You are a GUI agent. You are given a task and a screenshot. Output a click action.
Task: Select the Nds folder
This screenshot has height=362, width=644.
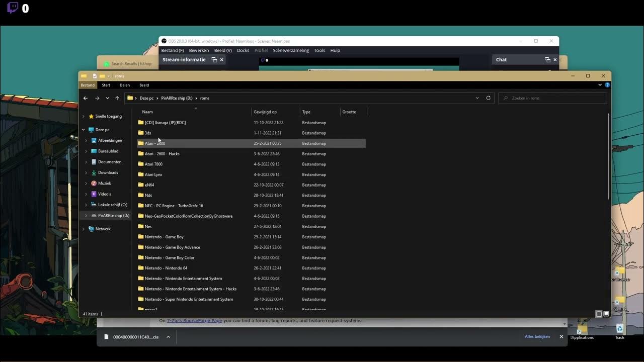pyautogui.click(x=148, y=195)
